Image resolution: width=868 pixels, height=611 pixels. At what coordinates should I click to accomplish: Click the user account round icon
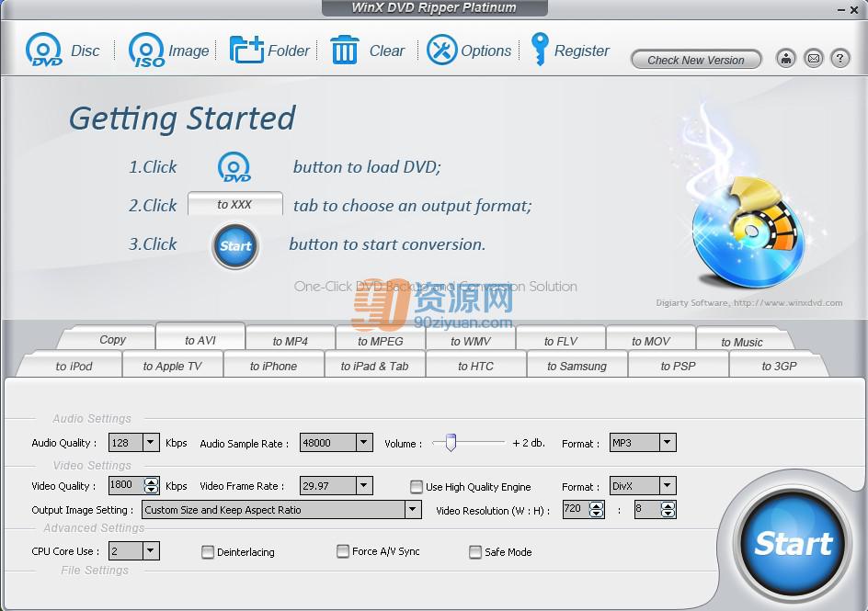786,58
